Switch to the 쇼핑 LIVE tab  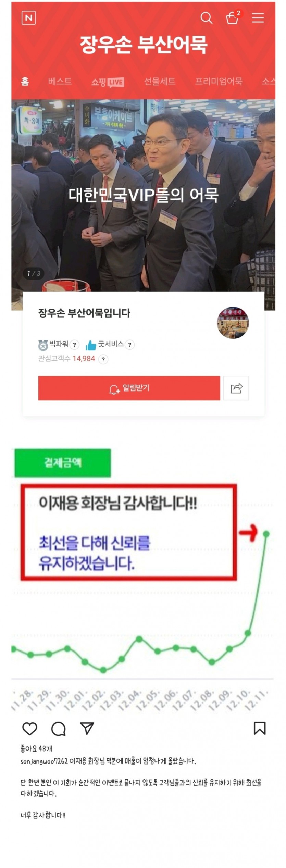click(108, 82)
